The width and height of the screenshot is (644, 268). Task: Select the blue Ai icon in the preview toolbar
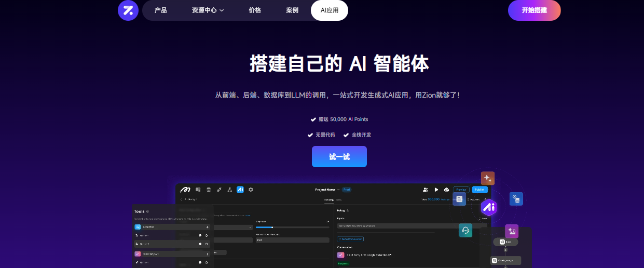pyautogui.click(x=240, y=190)
